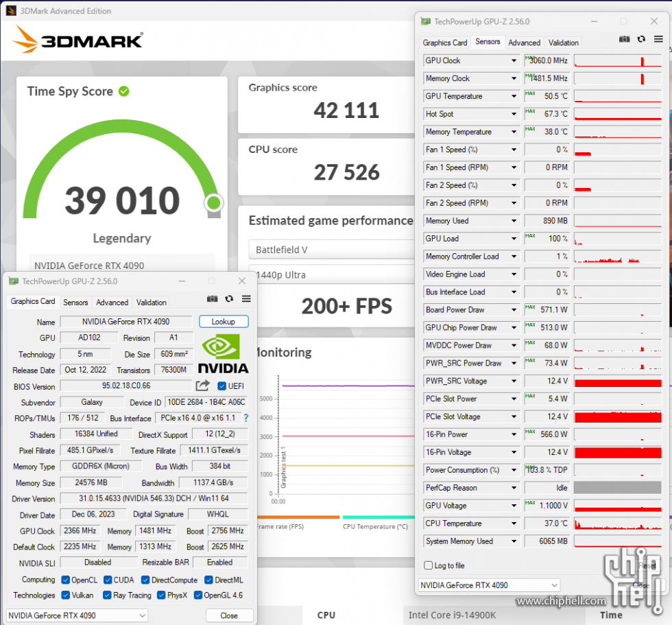This screenshot has width=672, height=625.
Task: Toggle the UEFI checkbox
Action: 221,386
